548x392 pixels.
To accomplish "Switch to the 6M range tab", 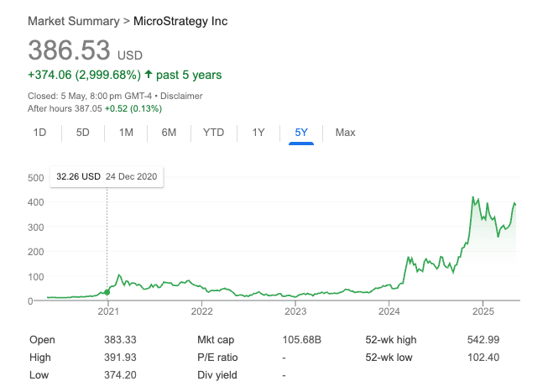I will pyautogui.click(x=170, y=133).
